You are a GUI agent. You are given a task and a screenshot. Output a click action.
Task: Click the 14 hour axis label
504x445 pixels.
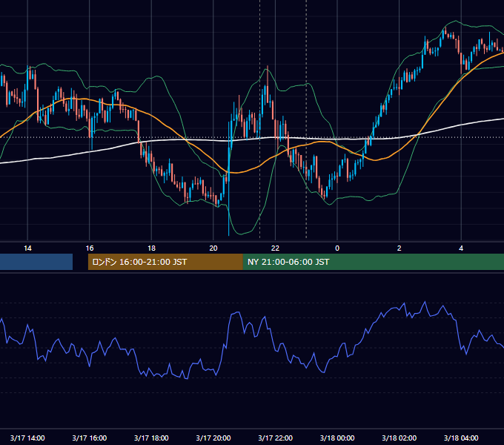(27, 248)
